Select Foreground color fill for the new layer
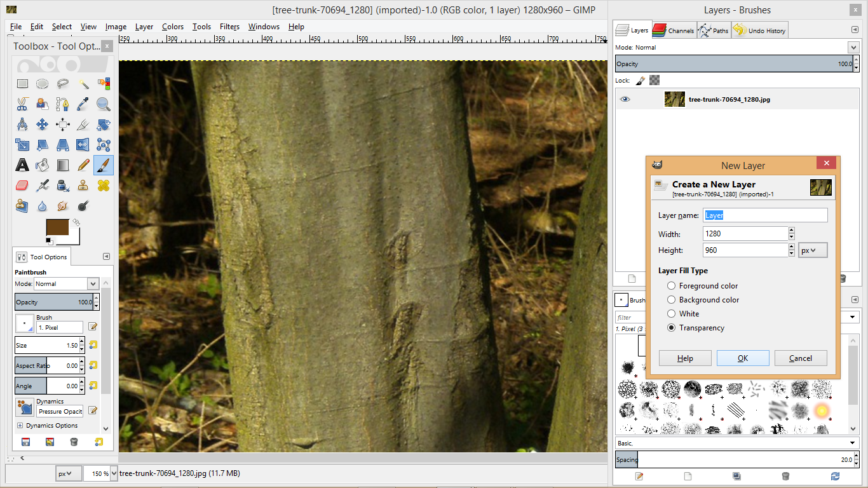Image resolution: width=868 pixels, height=488 pixels. point(671,285)
